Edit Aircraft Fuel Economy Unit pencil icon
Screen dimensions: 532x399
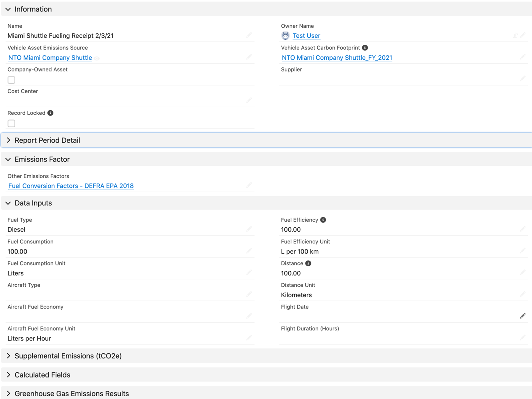[x=249, y=338]
